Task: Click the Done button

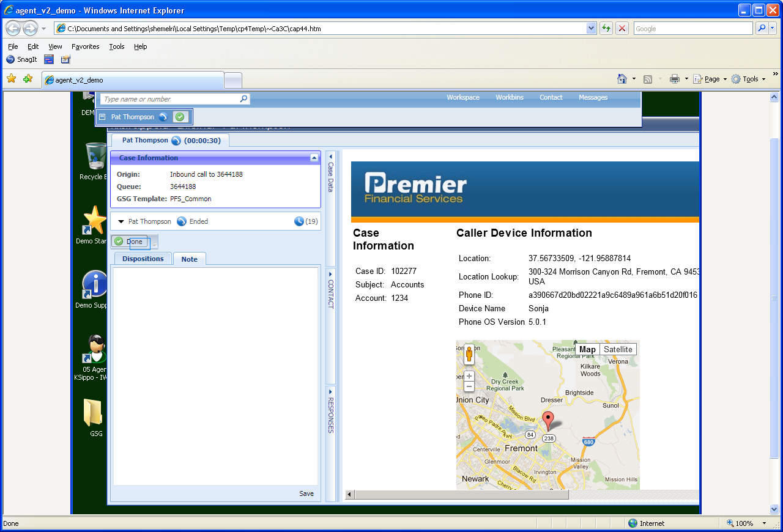Action: tap(130, 242)
